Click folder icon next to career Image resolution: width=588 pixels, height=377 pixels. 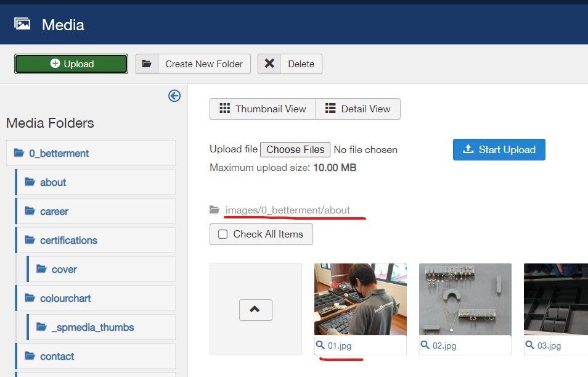point(30,210)
